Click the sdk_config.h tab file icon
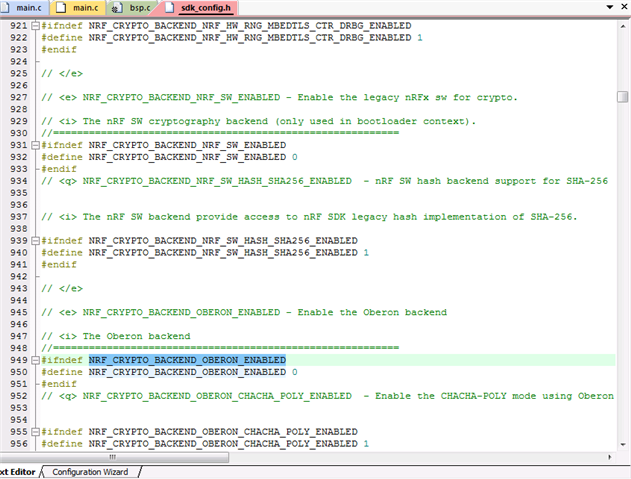Screen dimensions: 631x480 point(170,8)
